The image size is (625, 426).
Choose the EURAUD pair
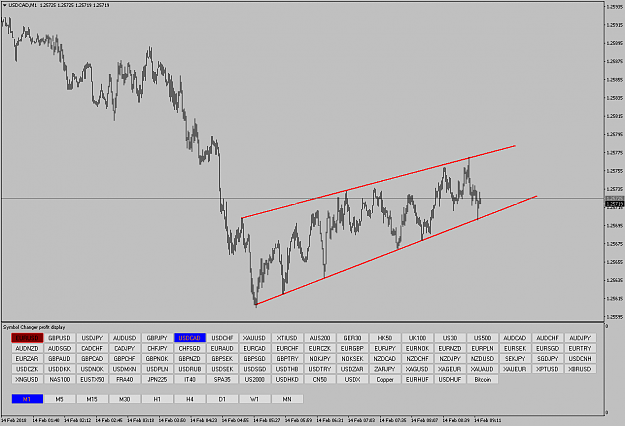222,348
